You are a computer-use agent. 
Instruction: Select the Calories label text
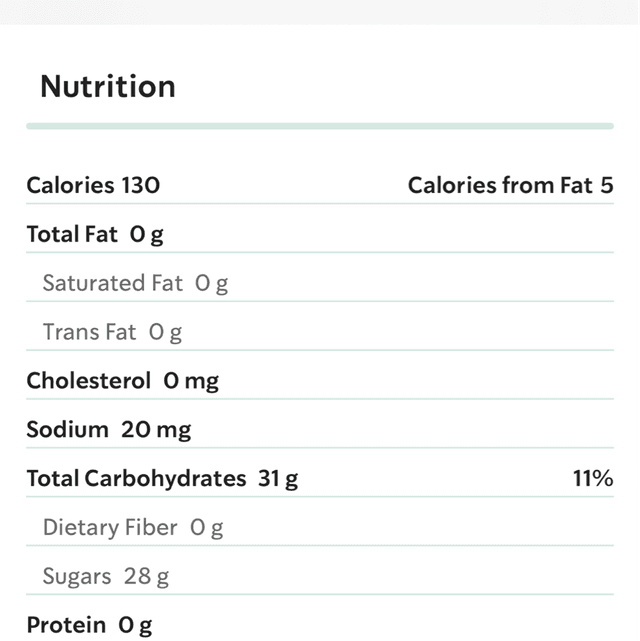click(x=70, y=185)
